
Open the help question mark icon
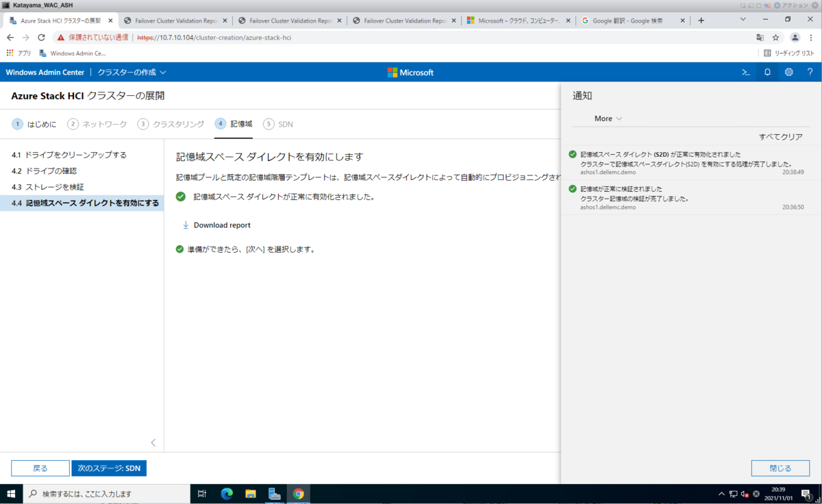click(810, 72)
